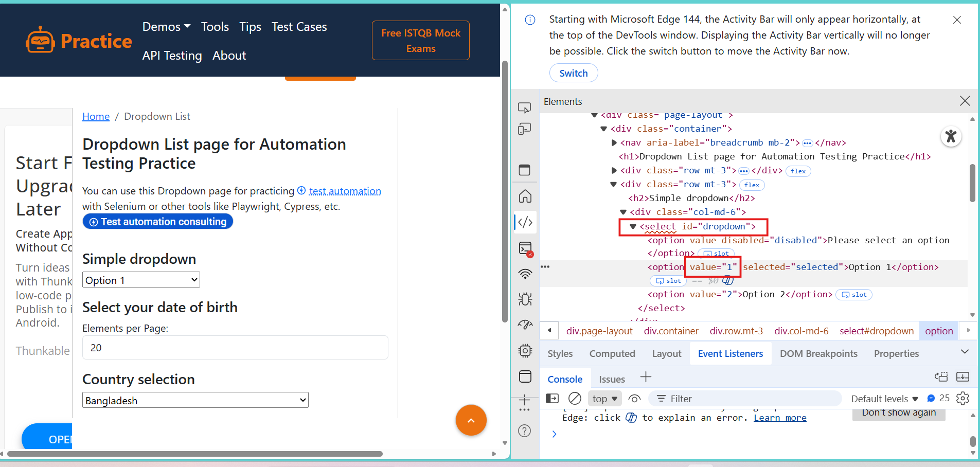The image size is (980, 467).
Task: Toggle device emulation mode
Action: pos(524,129)
